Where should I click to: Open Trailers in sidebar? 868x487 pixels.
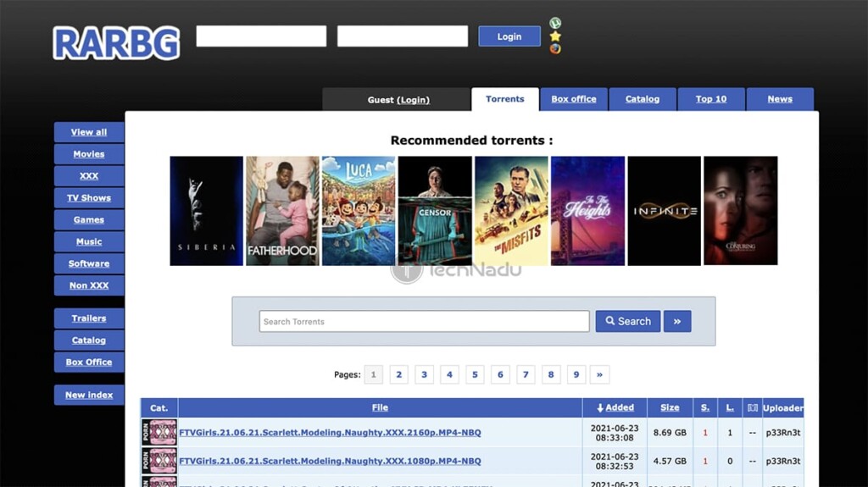pyautogui.click(x=89, y=318)
